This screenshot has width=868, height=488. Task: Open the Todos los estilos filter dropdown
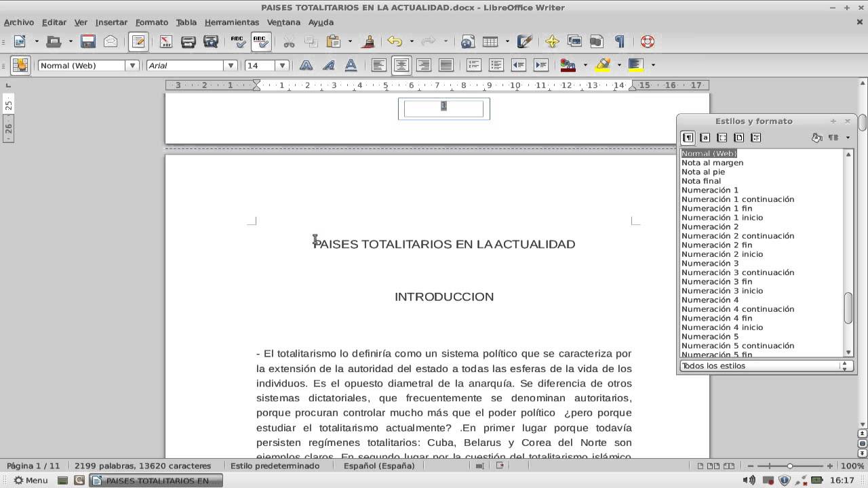click(x=766, y=366)
